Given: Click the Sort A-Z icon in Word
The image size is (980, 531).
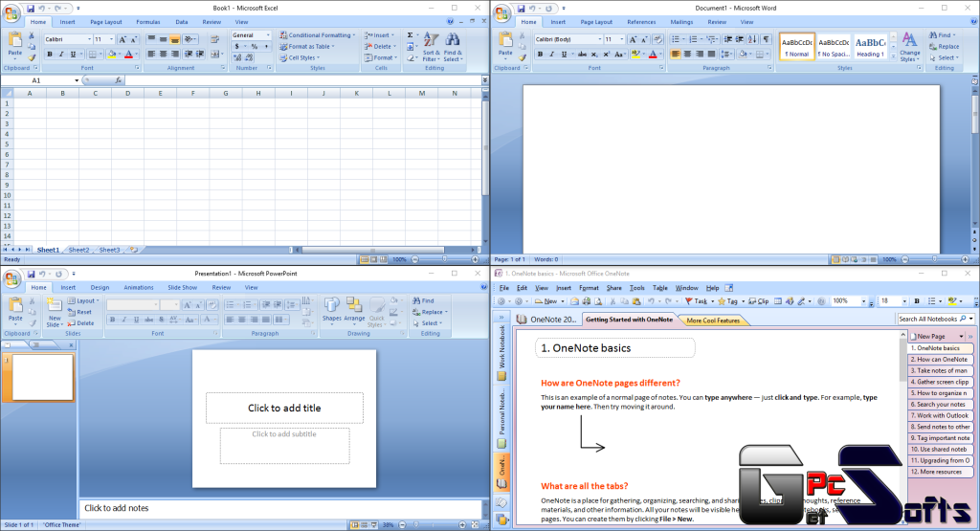Looking at the screenshot, I should coord(752,39).
